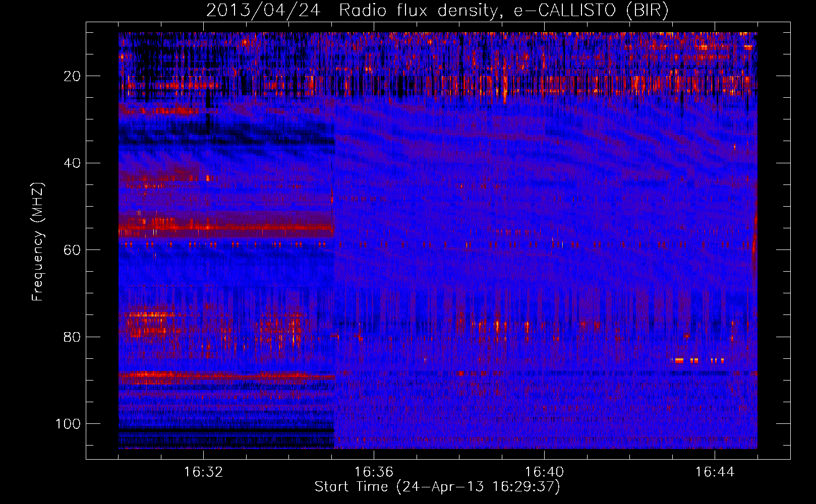Click the 20 frequency tick label
Screen dimensions: 816x504
tap(72, 76)
